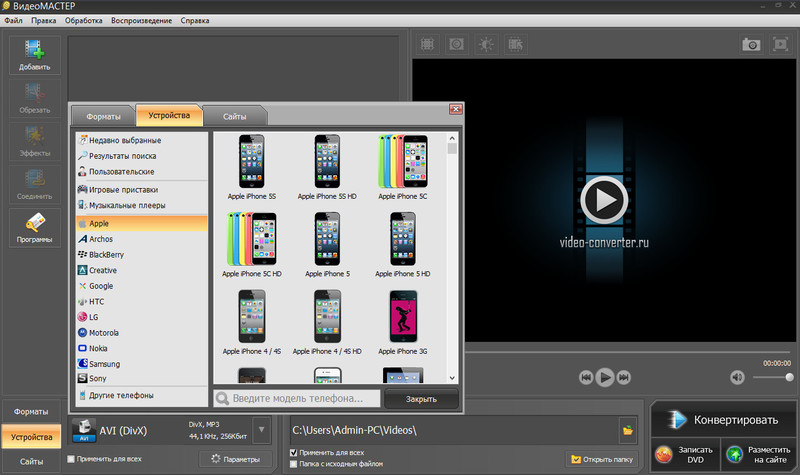
Task: Enable Папка с исходным файлом checkbox
Action: (x=293, y=464)
